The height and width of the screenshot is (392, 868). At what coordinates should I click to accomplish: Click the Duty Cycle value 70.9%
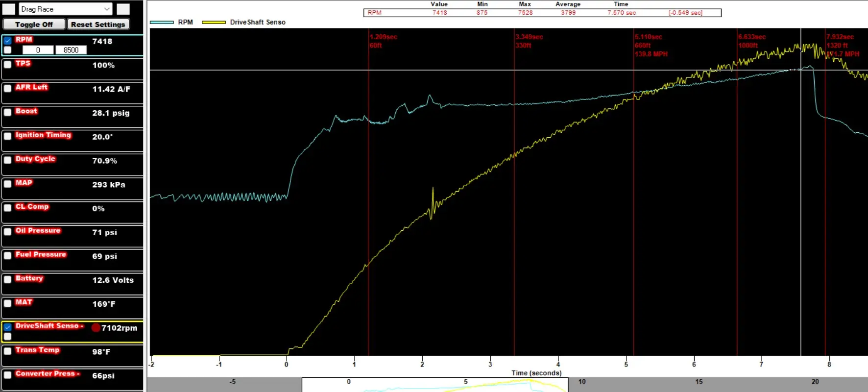[104, 161]
